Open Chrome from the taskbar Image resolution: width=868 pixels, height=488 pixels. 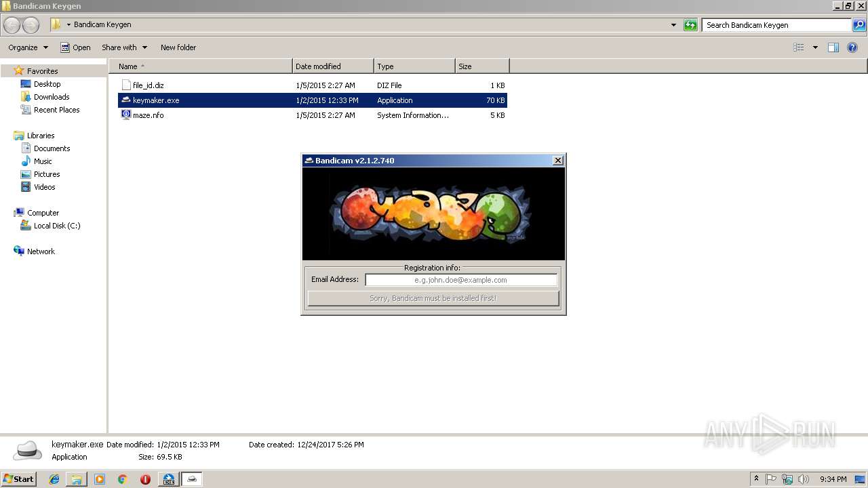click(123, 479)
